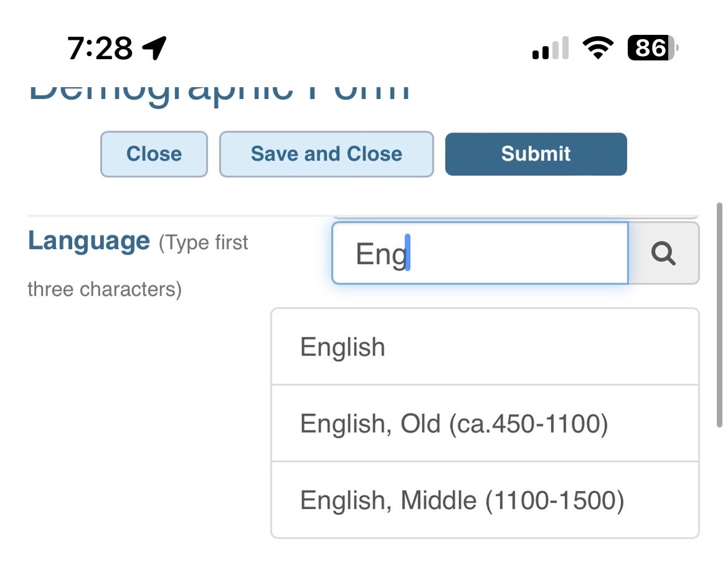728x572 pixels.
Task: Tap the cellular signal bars icon
Action: pos(550,49)
